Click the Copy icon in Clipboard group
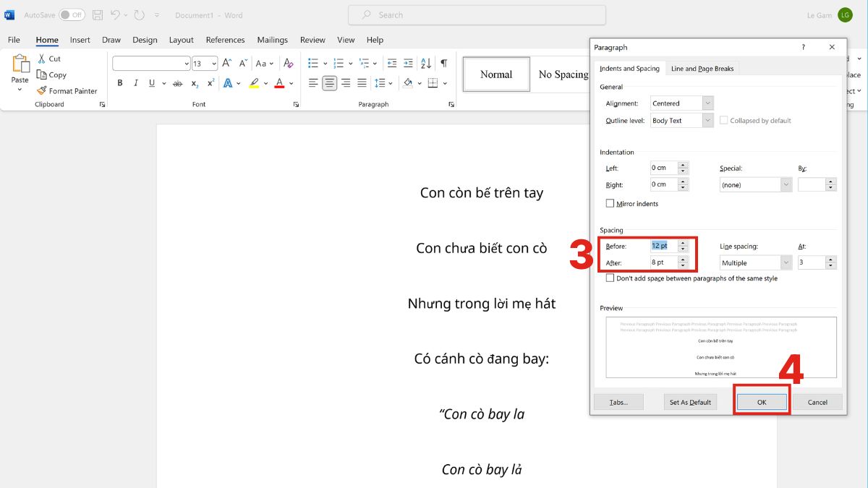 click(41, 74)
